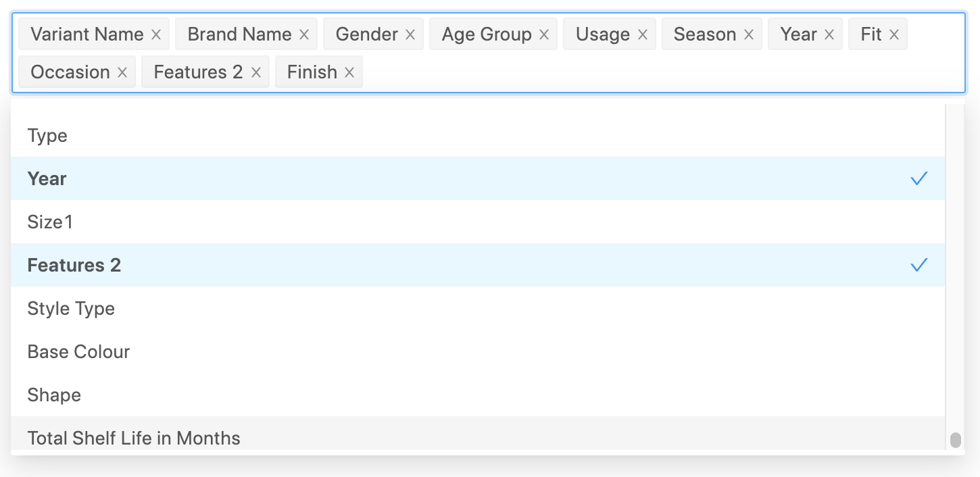Delete the Season filter chip
980x477 pixels.
[x=748, y=34]
